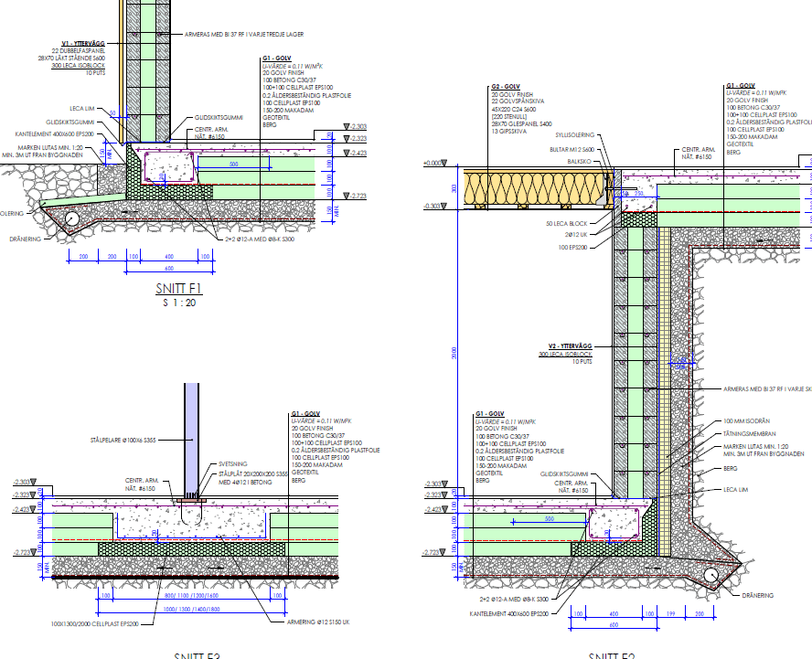Click the 'SNITT F1' section title
The image size is (812, 659).
[179, 288]
